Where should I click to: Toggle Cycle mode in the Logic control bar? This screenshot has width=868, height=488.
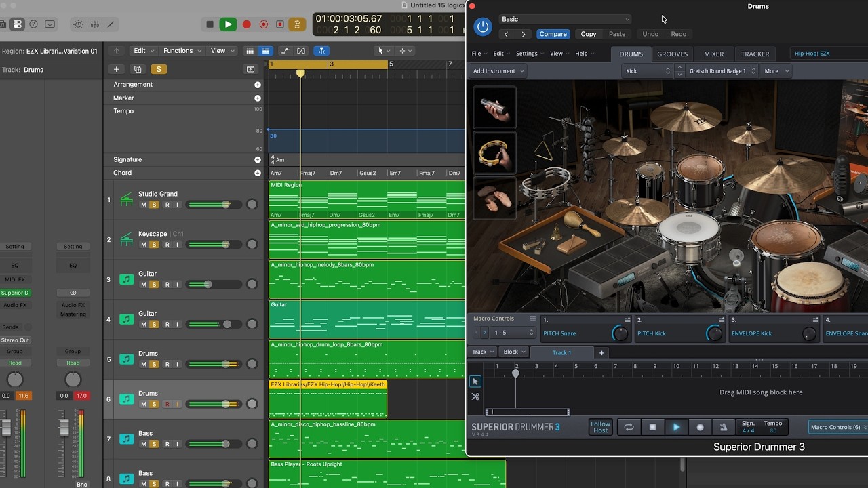[x=297, y=24]
